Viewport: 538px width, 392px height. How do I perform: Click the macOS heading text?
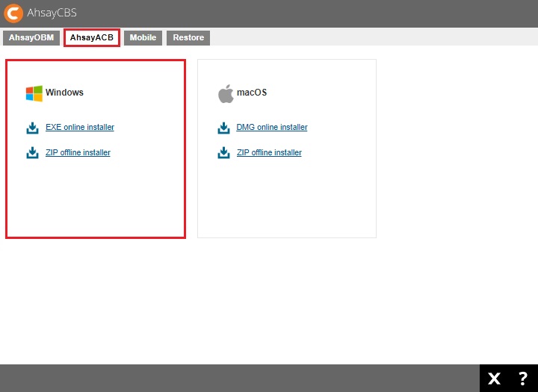[x=252, y=93]
